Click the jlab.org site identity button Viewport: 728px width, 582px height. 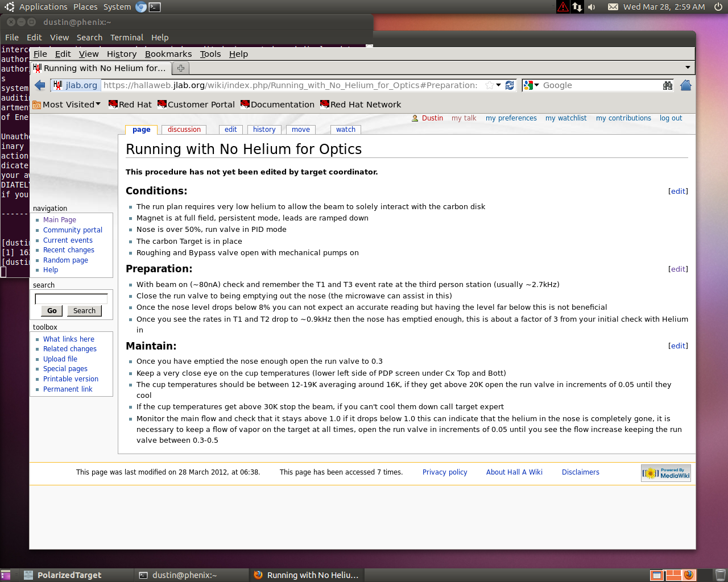76,85
